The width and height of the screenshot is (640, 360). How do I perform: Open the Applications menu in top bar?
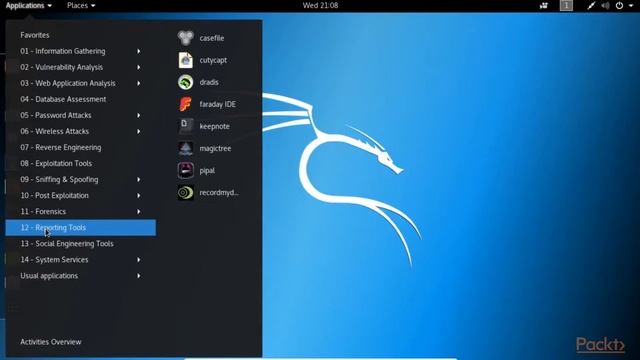pyautogui.click(x=29, y=5)
